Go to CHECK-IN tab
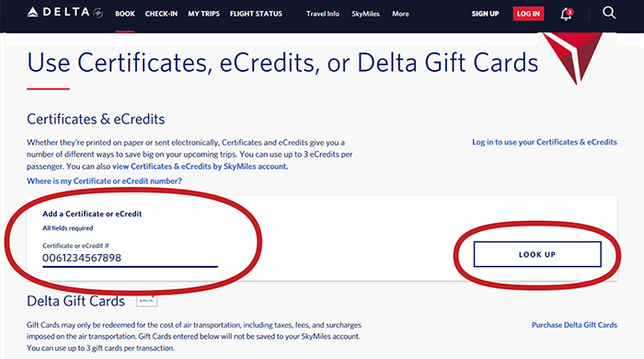Viewport: 644px width, 359px height. (161, 14)
